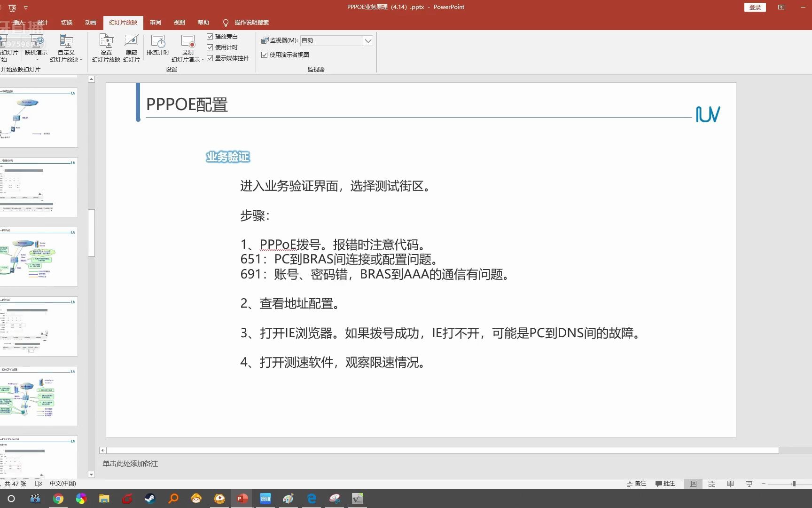Select the DHCP+WEB slide thumbnail
The width and height of the screenshot is (812, 508).
(x=39, y=396)
